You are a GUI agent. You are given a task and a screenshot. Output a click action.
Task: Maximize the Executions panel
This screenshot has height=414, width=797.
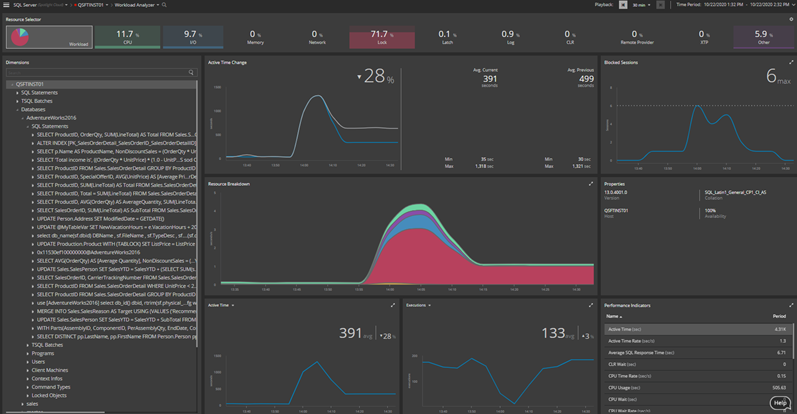(x=591, y=305)
